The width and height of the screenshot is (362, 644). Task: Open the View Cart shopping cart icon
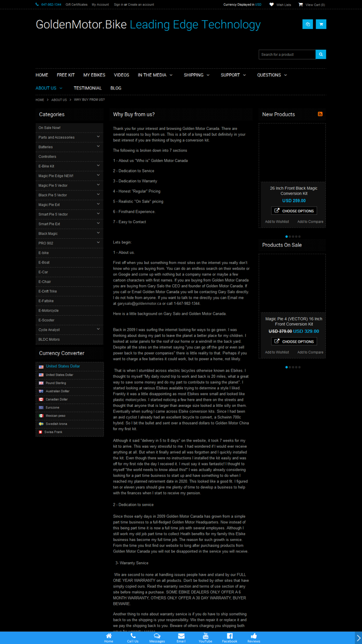pyautogui.click(x=300, y=5)
